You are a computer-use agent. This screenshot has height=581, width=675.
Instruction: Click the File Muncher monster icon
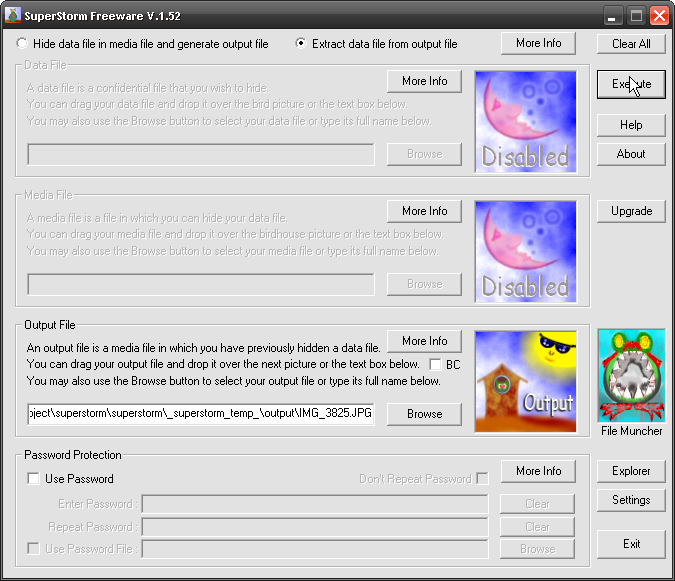[x=632, y=376]
